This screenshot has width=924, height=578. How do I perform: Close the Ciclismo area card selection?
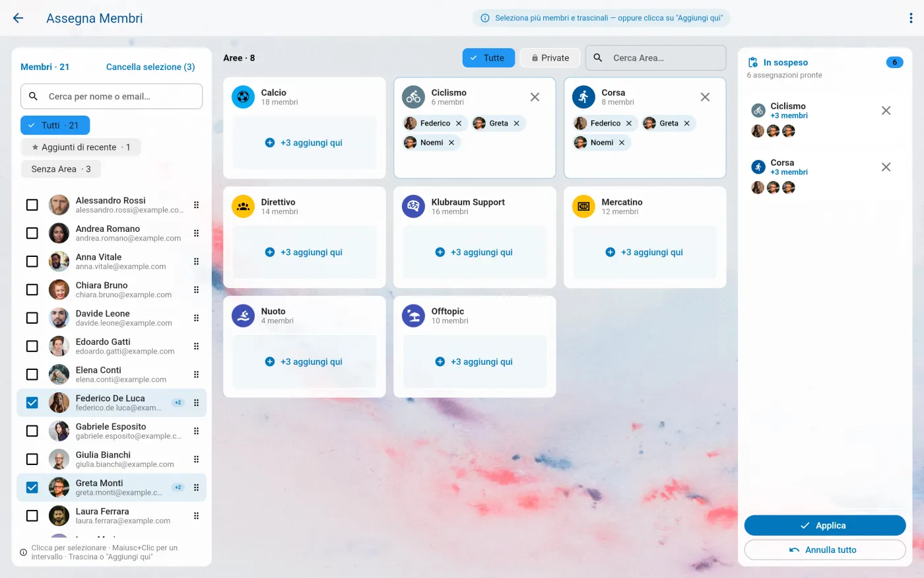pos(535,97)
